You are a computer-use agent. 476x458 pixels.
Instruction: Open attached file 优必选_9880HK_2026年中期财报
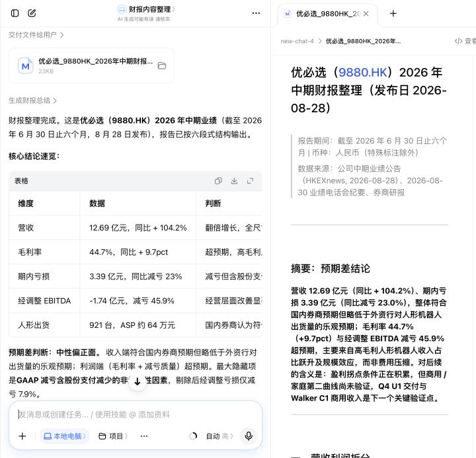pos(91,65)
